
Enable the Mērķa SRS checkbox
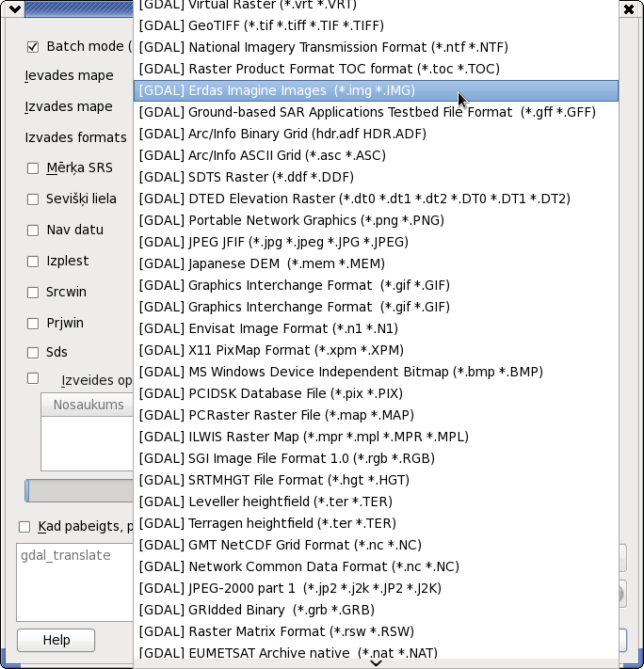coord(33,168)
